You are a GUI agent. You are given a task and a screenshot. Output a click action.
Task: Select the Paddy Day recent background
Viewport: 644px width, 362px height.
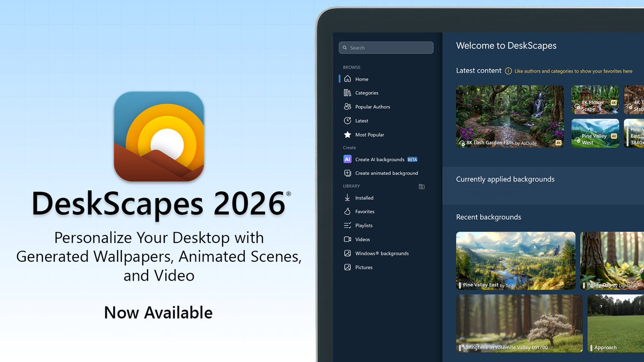tap(612, 261)
